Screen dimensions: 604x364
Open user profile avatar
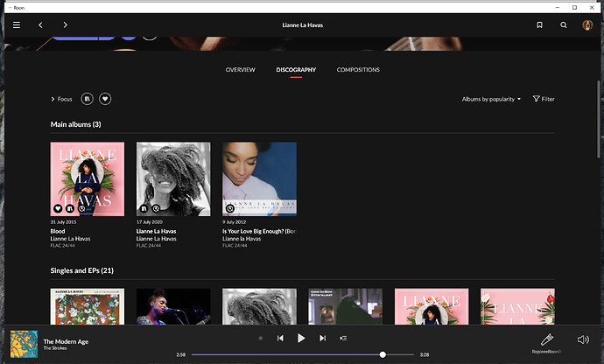click(587, 25)
